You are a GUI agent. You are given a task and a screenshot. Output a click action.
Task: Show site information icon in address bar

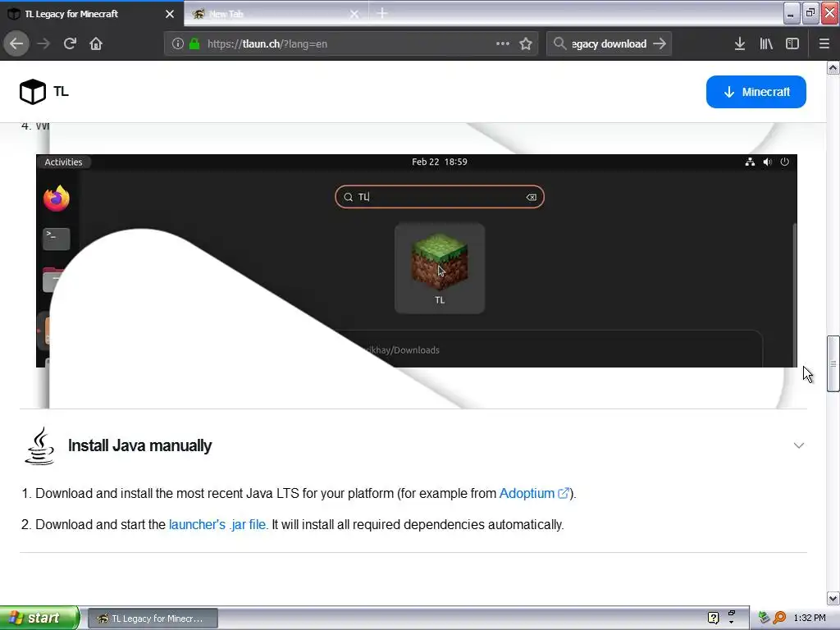pyautogui.click(x=178, y=43)
